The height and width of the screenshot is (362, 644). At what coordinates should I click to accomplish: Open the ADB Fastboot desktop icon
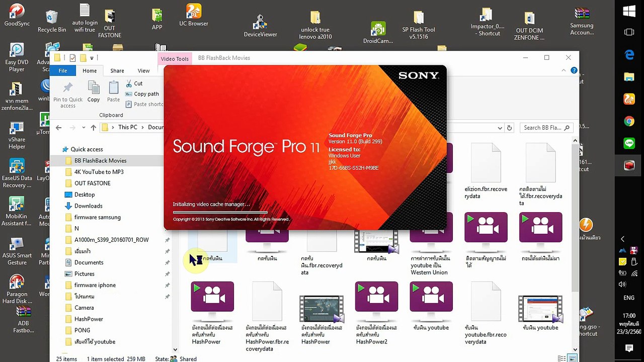(x=23, y=319)
